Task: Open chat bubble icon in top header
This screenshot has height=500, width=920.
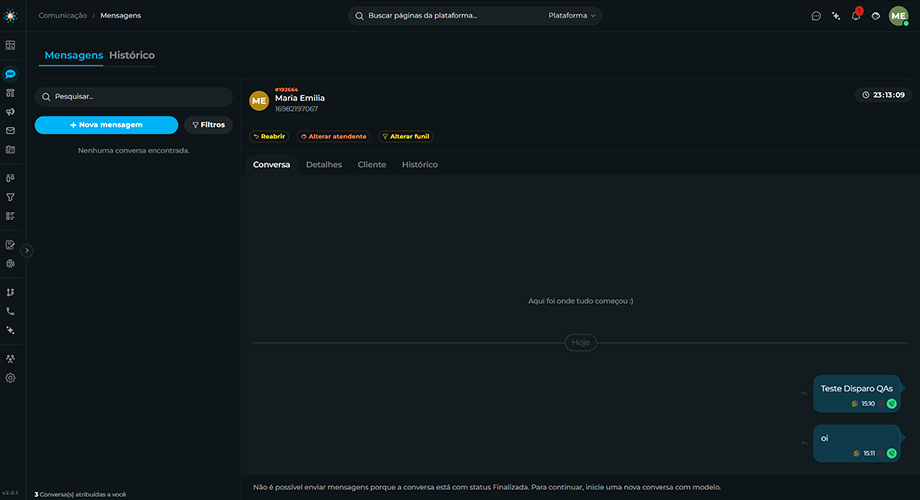Action: click(x=816, y=16)
